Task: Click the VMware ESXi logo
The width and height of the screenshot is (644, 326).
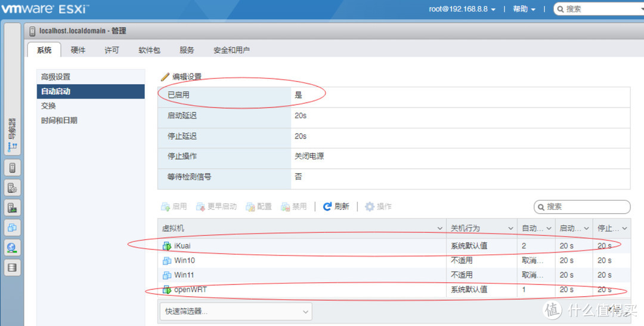Action: [x=44, y=8]
